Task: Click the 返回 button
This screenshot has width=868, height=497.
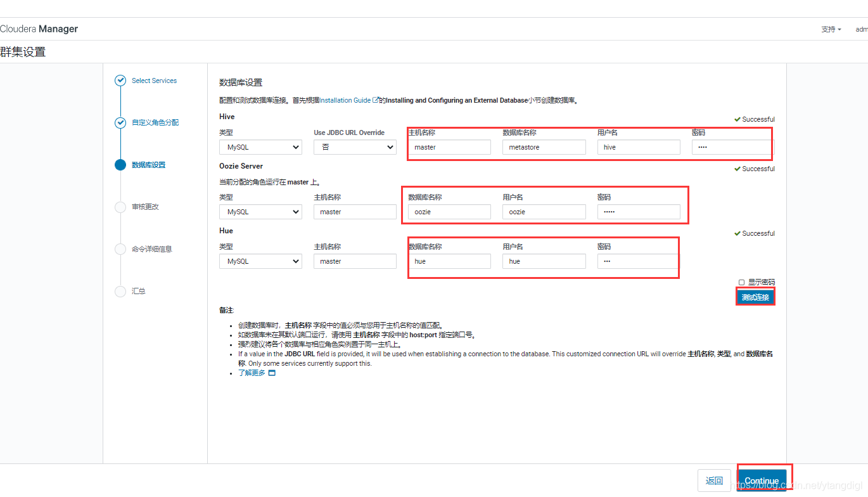Action: pyautogui.click(x=714, y=481)
